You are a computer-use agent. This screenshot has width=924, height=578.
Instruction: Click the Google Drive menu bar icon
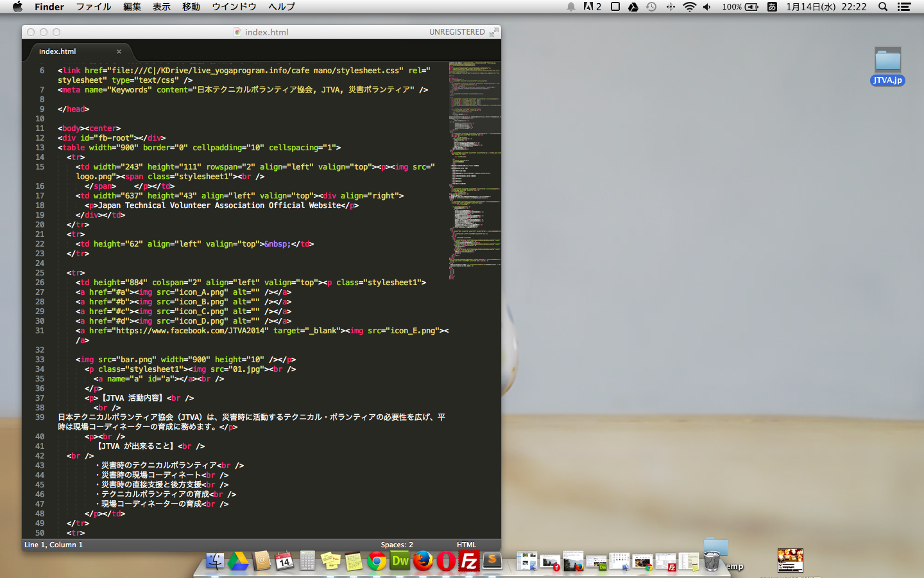click(633, 6)
